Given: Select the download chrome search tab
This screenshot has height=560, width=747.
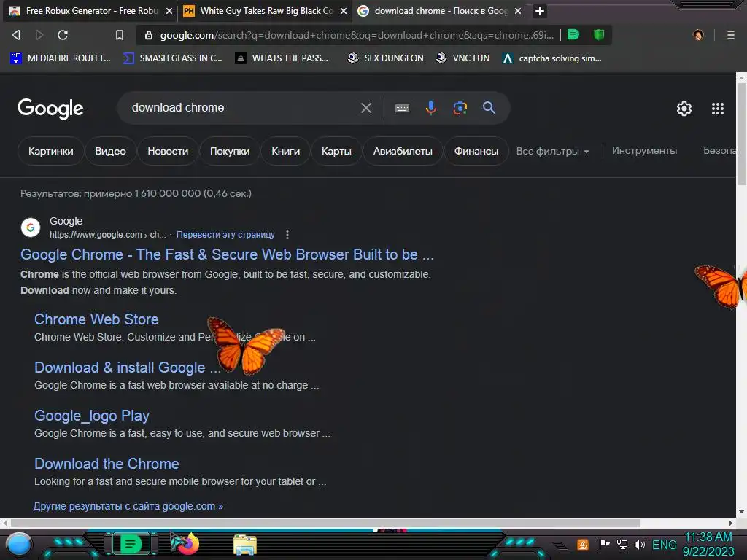Looking at the screenshot, I should tap(439, 11).
